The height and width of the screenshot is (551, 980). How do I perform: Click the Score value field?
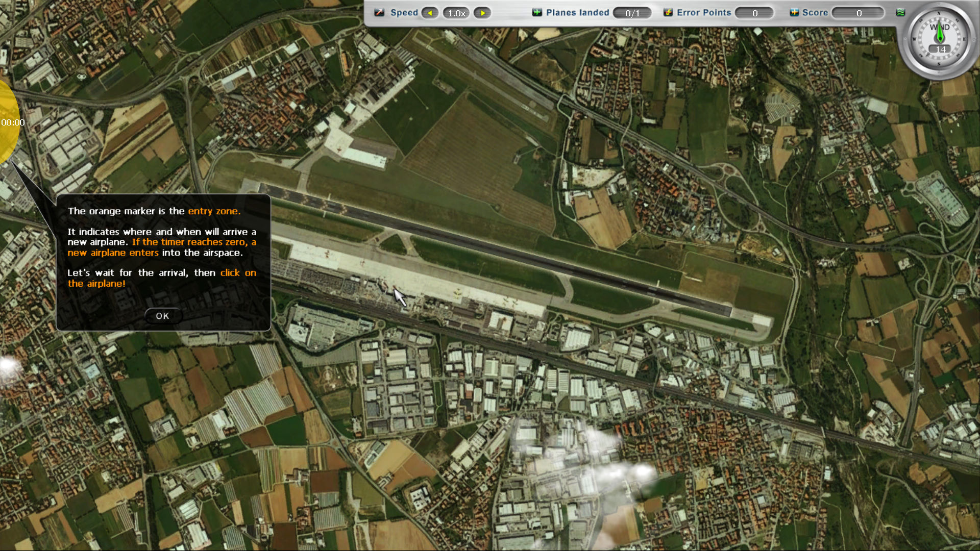click(x=859, y=13)
